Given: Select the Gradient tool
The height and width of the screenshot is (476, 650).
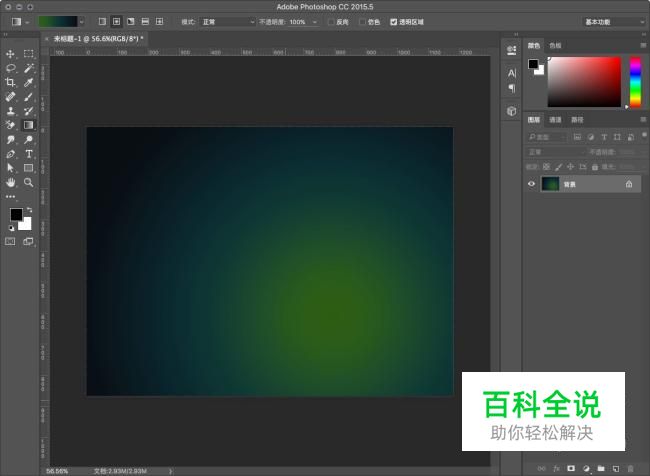Looking at the screenshot, I should pos(28,126).
